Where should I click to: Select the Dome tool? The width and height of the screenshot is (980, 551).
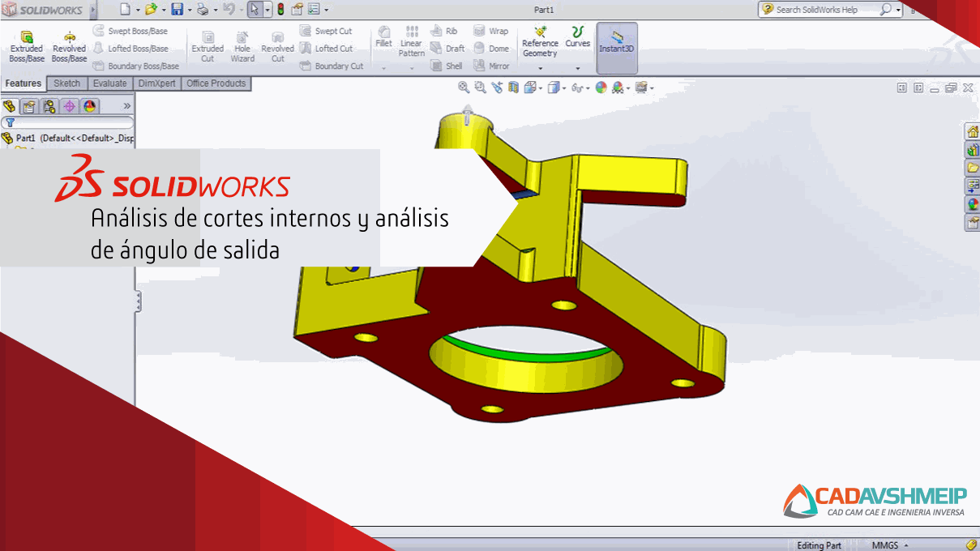click(x=491, y=49)
